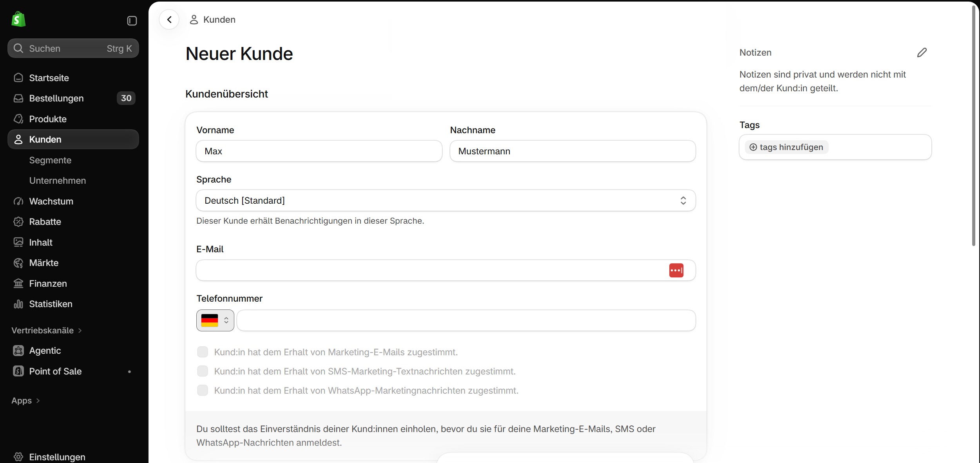This screenshot has height=463, width=980.
Task: Click the page vertical scrollbar
Action: pos(974,125)
